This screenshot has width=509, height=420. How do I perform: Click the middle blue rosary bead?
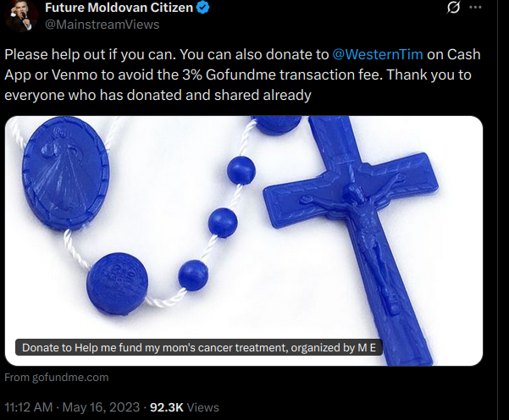tap(223, 223)
